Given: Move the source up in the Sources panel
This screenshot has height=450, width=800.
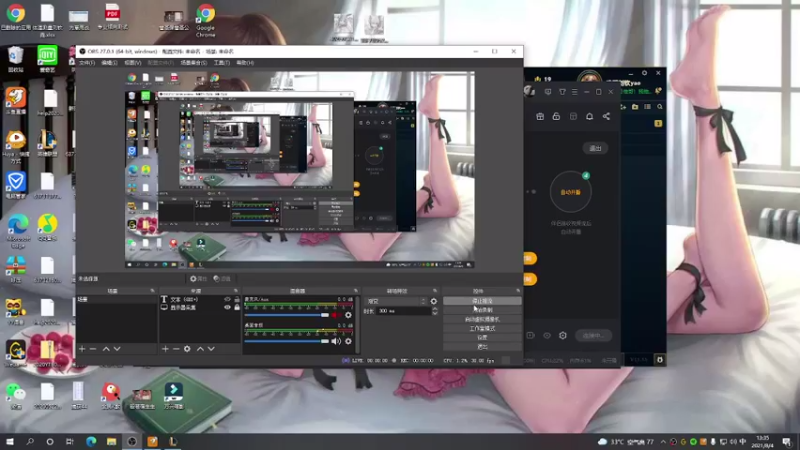Looking at the screenshot, I should point(200,349).
